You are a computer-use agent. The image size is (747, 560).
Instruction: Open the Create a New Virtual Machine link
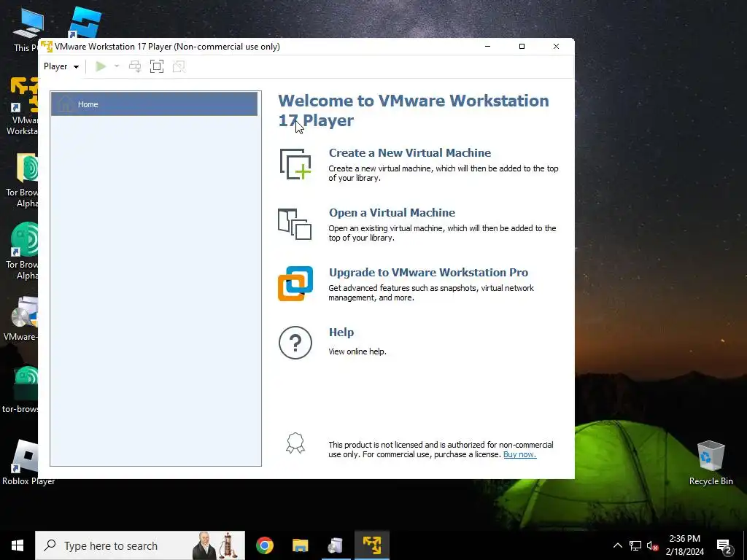tap(410, 153)
